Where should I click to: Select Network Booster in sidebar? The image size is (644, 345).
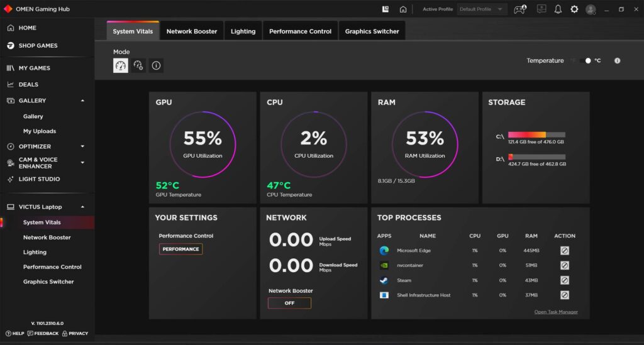click(x=47, y=238)
